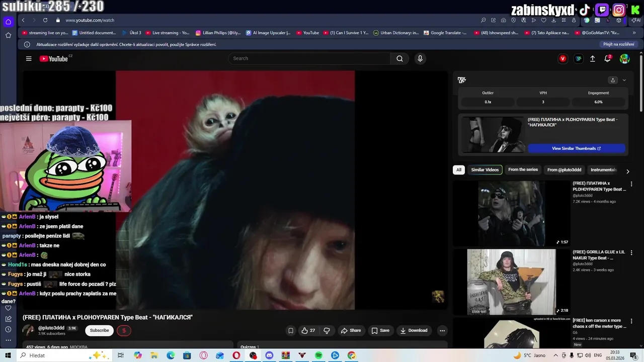Select the All chip filter
This screenshot has width=644, height=362.
(x=458, y=170)
